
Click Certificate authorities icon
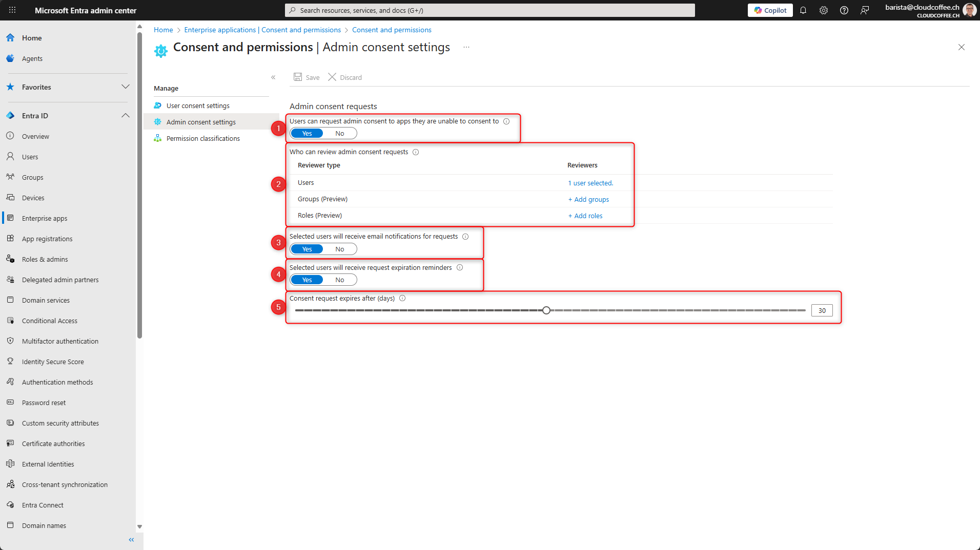[10, 443]
